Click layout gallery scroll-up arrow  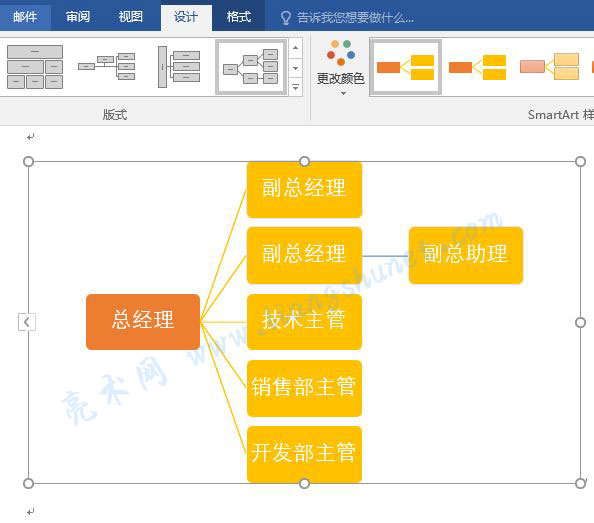(x=295, y=48)
